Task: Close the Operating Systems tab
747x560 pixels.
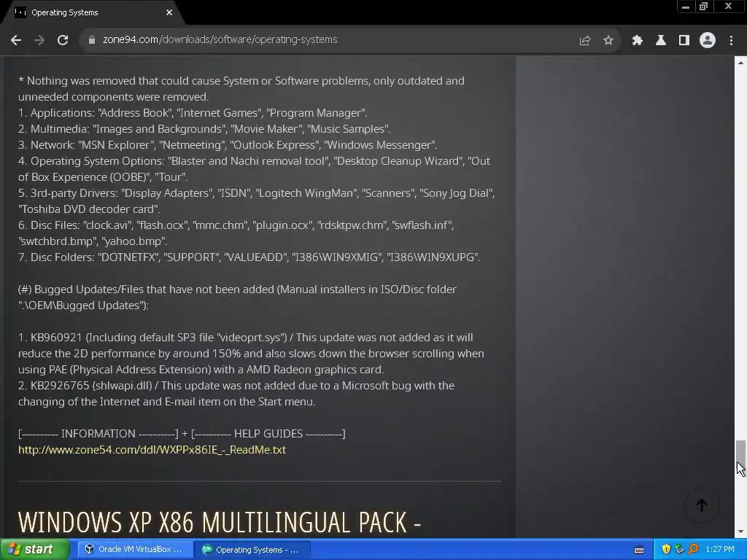Action: [169, 12]
